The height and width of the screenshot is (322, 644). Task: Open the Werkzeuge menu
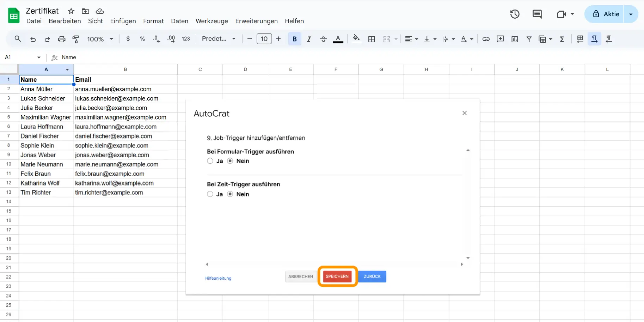point(212,21)
